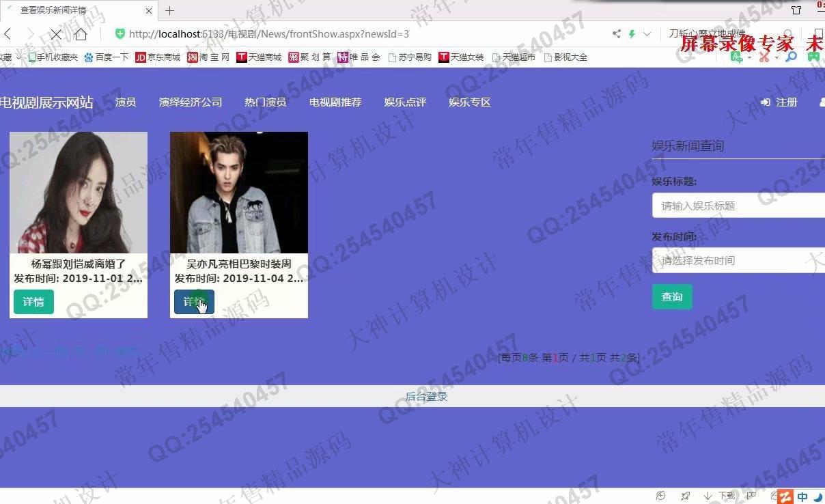Open the 娱乐专区 navigation menu

coord(470,102)
